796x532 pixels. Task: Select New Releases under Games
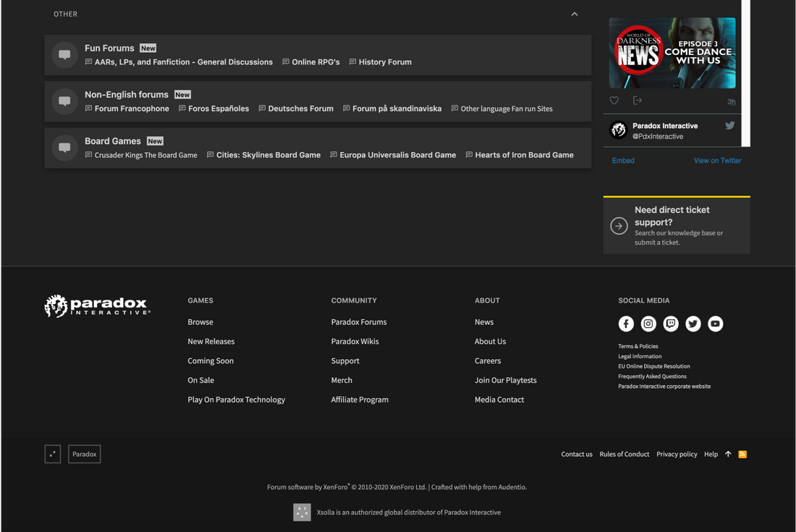click(x=211, y=341)
